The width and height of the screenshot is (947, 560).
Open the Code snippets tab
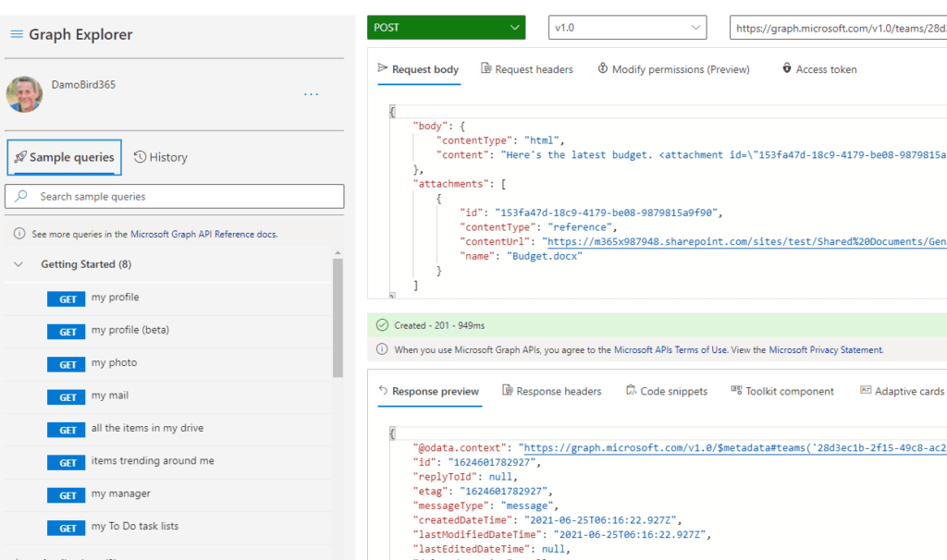667,391
